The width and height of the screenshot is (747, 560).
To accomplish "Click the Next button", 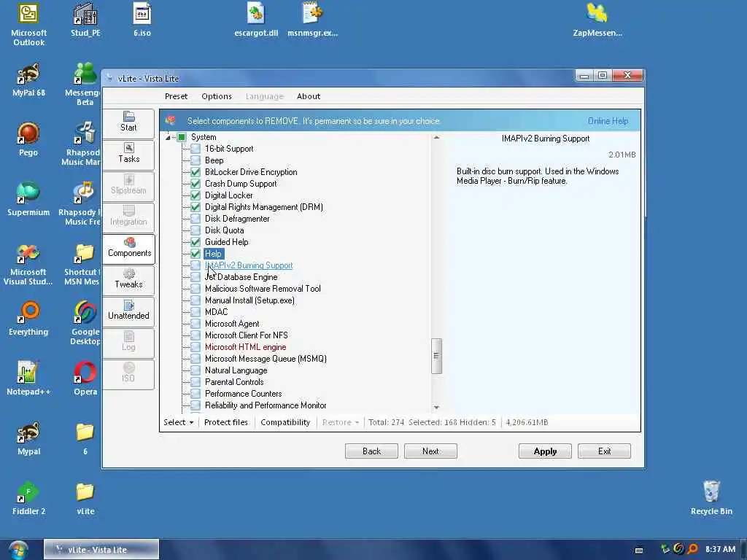I will pos(430,451).
